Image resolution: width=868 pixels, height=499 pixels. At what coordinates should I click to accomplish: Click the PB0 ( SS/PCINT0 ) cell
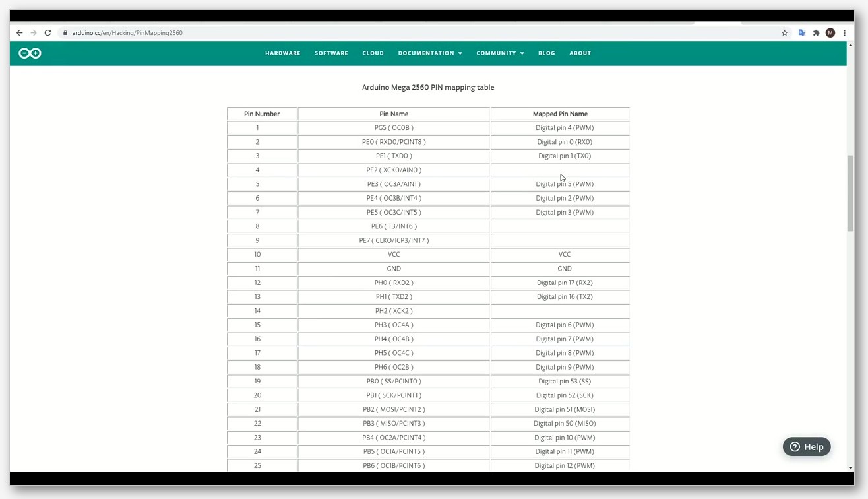394,382
